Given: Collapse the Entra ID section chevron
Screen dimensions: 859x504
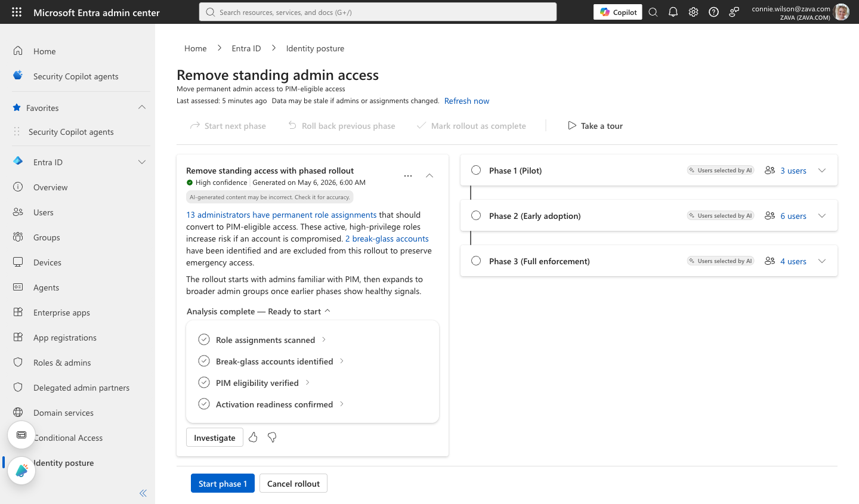Looking at the screenshot, I should tap(142, 162).
